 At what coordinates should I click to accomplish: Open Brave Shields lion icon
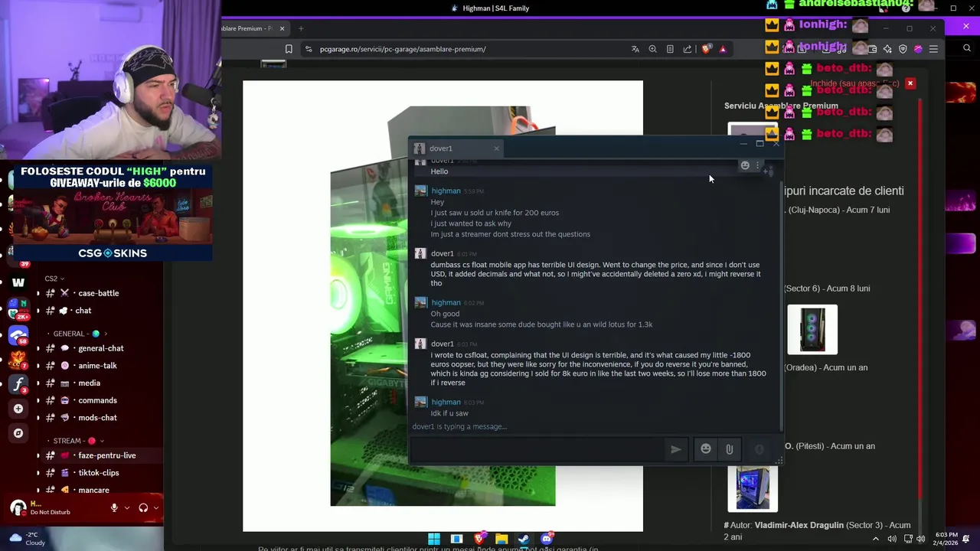tap(705, 49)
